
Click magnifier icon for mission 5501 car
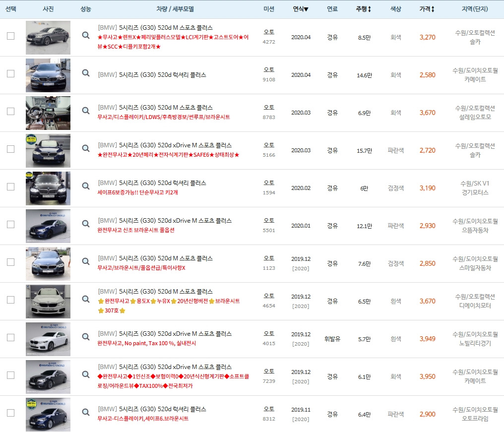point(85,223)
